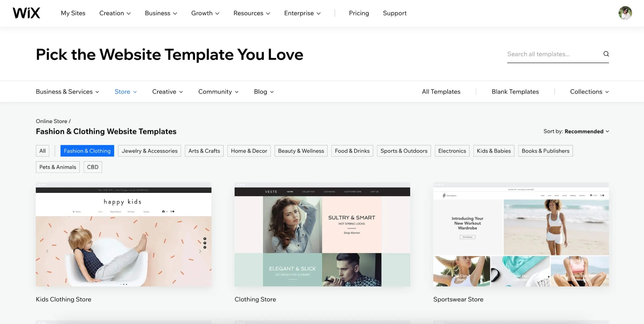Screen dimensions: 644x324
Task: Click the Carla Apparel logo in Sportswear preview
Action: [x=447, y=195]
